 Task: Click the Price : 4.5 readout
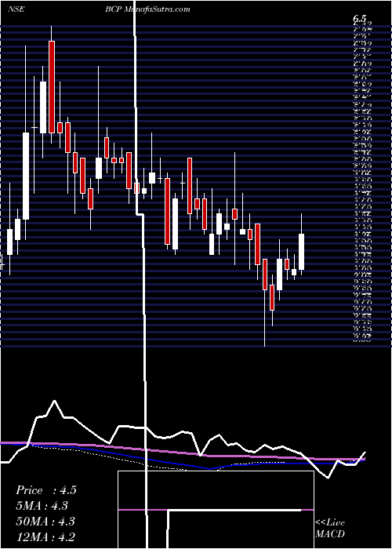tap(45, 490)
